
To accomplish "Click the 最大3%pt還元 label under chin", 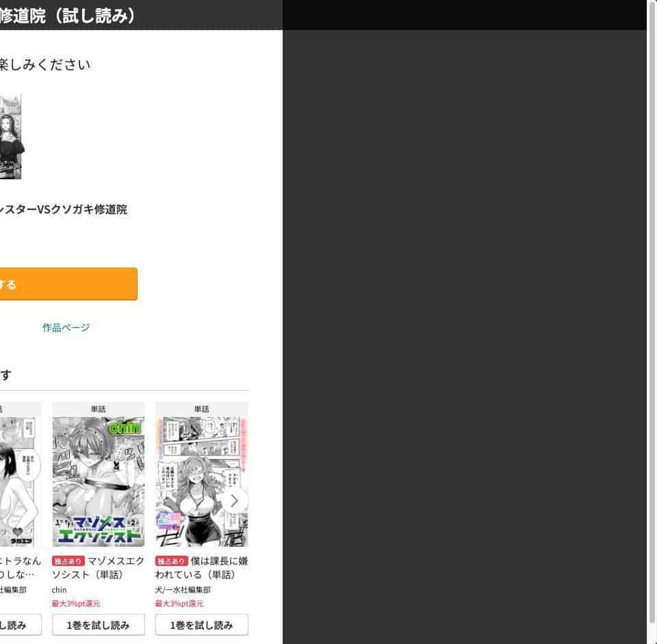I will pos(76,604).
